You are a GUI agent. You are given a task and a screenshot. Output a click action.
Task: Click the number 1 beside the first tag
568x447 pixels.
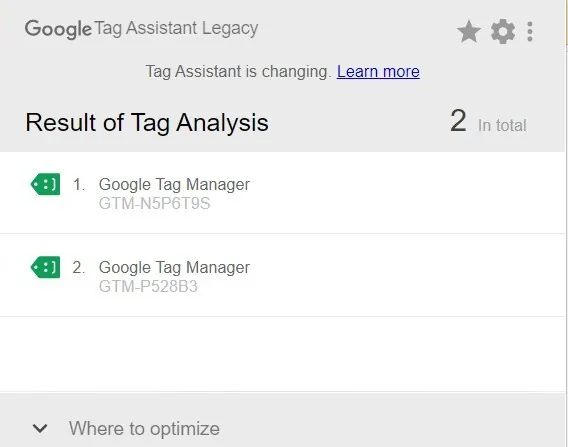coord(79,184)
